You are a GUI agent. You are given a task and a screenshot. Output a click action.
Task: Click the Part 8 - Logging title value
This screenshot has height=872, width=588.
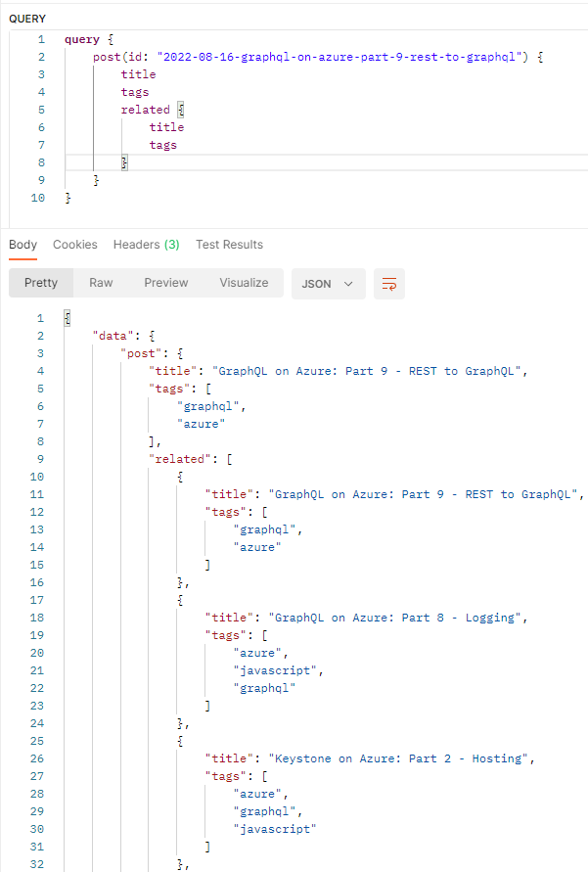pyautogui.click(x=395, y=618)
